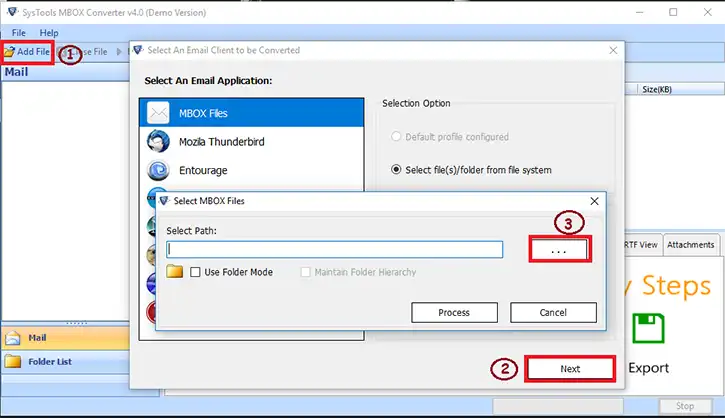The height and width of the screenshot is (418, 725).
Task: Open the Mail pane in sidebar
Action: coord(66,338)
